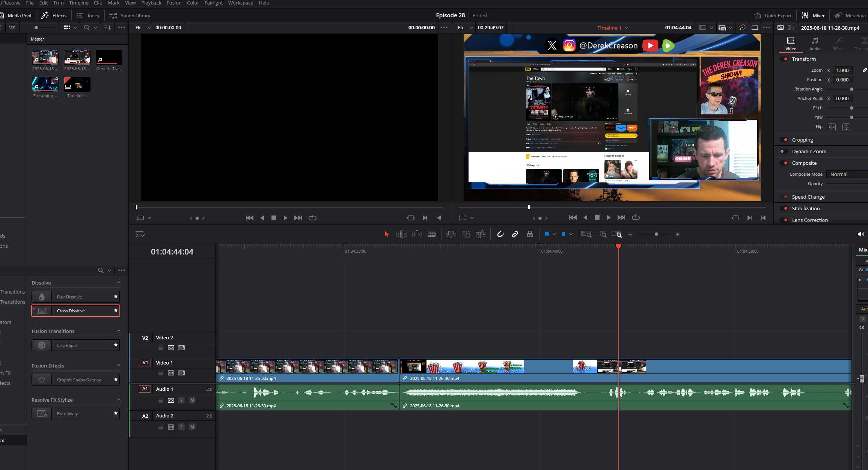This screenshot has height=470, width=868.
Task: Toggle Cropping section enable dot
Action: pyautogui.click(x=785, y=140)
